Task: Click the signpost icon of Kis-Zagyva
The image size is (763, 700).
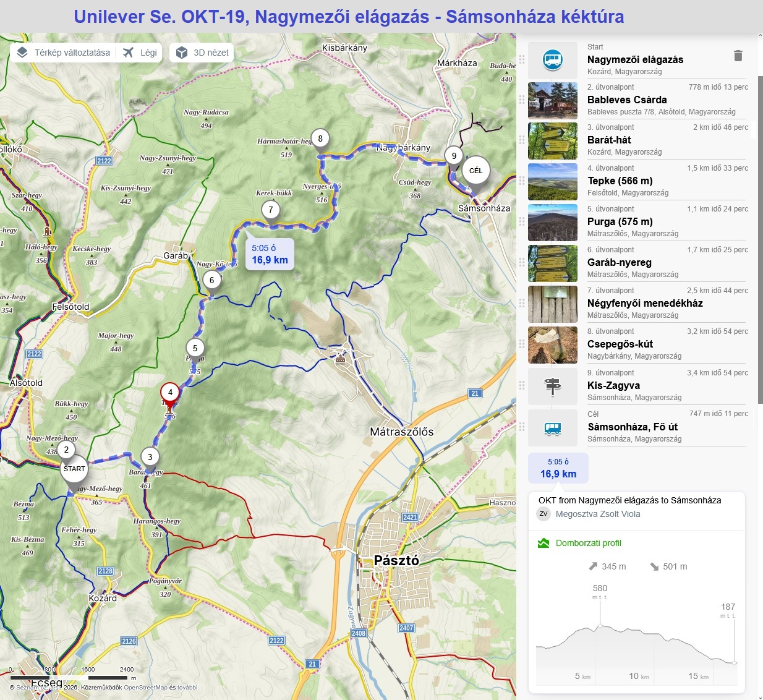Action: (553, 386)
